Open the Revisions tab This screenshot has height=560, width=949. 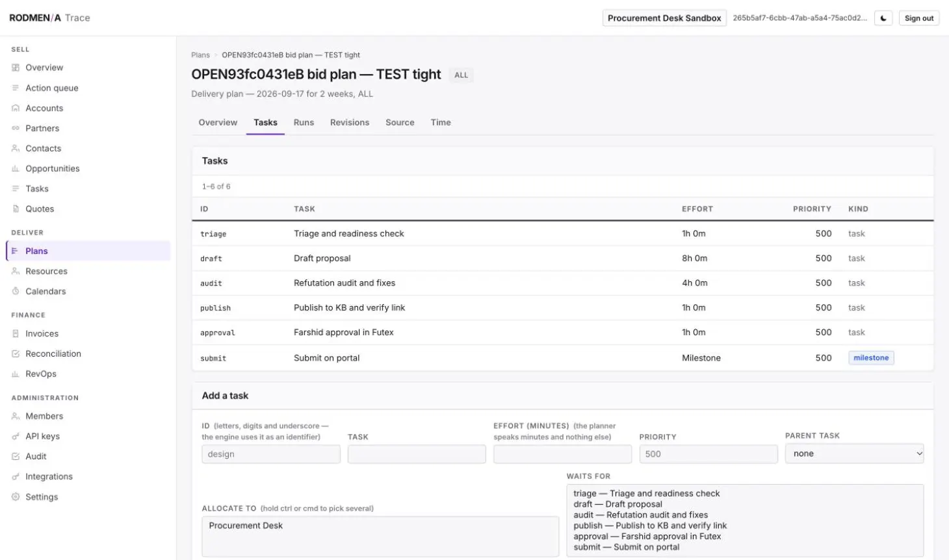[350, 122]
